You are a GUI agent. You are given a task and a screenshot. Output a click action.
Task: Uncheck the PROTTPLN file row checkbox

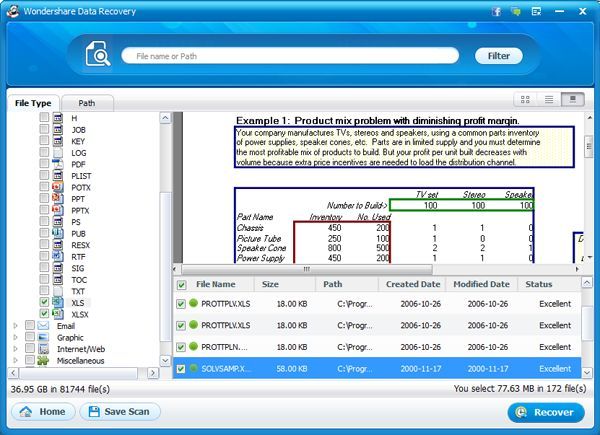[181, 347]
